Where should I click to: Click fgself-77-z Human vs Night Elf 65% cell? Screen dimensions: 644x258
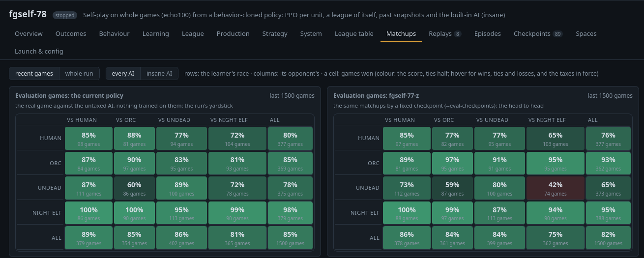click(x=556, y=138)
